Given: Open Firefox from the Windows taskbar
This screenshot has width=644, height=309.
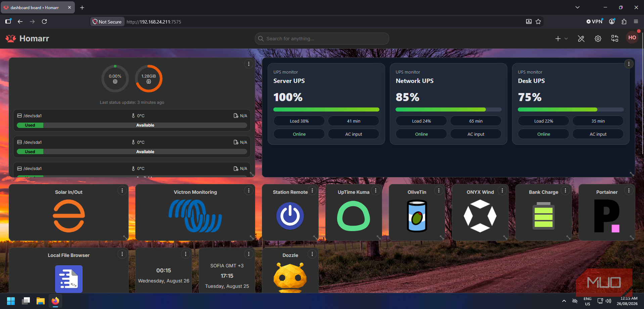Looking at the screenshot, I should [55, 301].
